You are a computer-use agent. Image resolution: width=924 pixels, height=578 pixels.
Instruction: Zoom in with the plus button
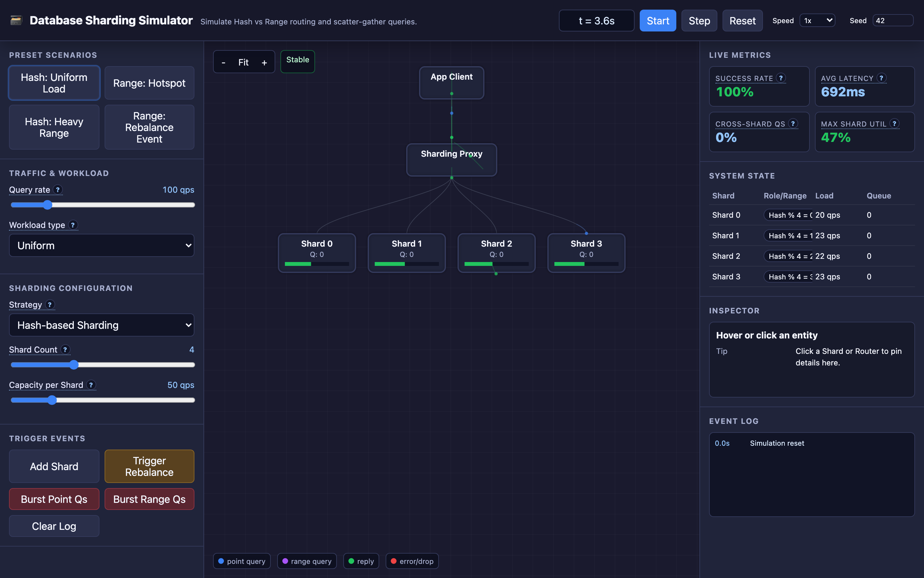[x=264, y=62]
